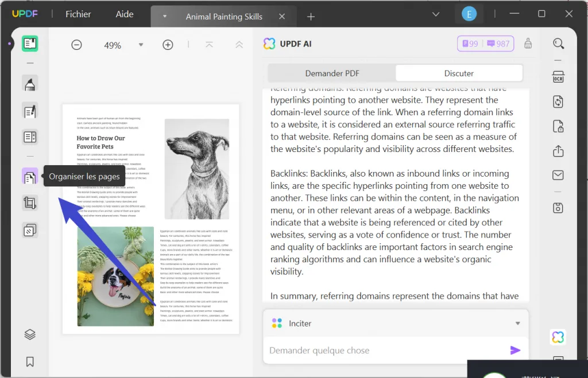This screenshot has height=378, width=588.
Task: Expand the zoom percentage dropdown
Action: tap(141, 44)
